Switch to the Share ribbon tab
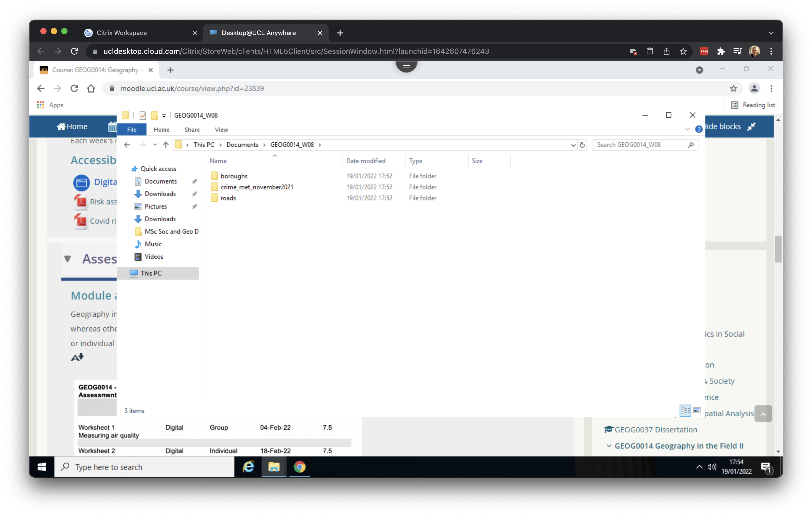Screen dimensions: 812x516 click(x=191, y=129)
